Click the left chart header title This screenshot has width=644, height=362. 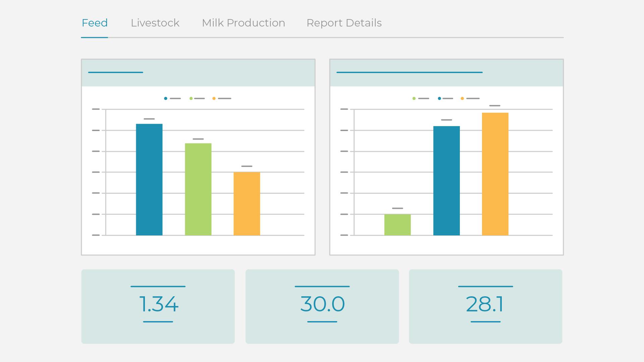coord(116,72)
